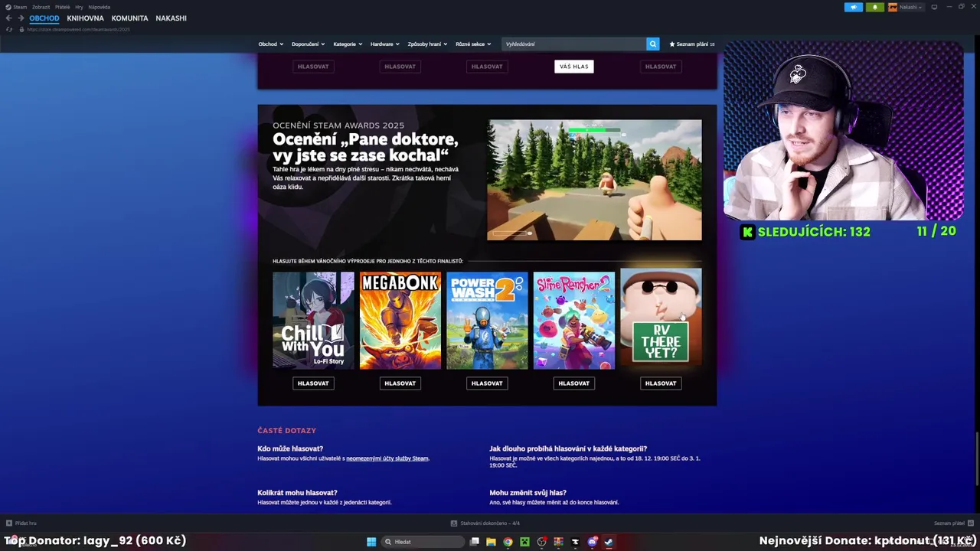
Task: Open the Hry menu
Action: pyautogui.click(x=80, y=7)
